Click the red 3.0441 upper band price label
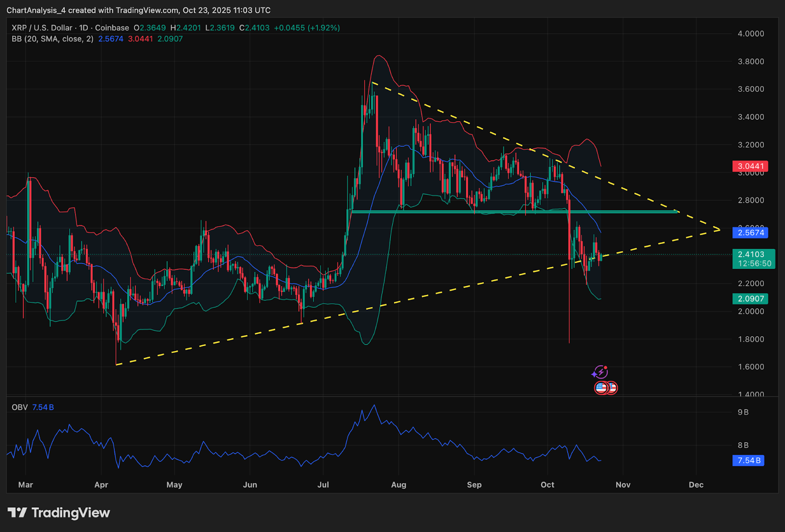 point(750,166)
